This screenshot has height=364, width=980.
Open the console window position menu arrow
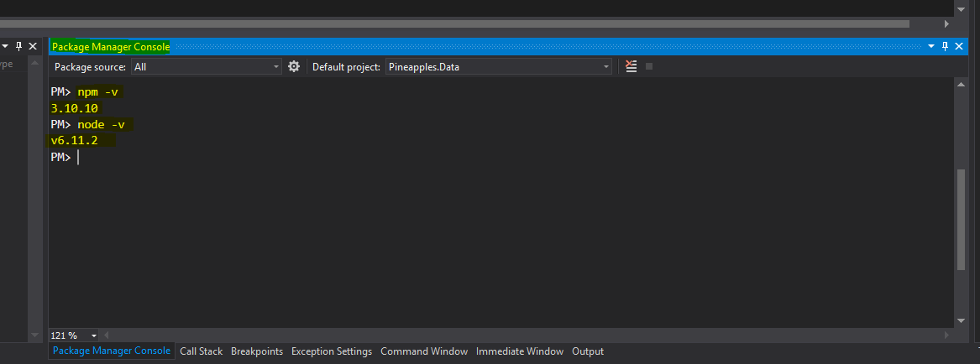click(930, 46)
